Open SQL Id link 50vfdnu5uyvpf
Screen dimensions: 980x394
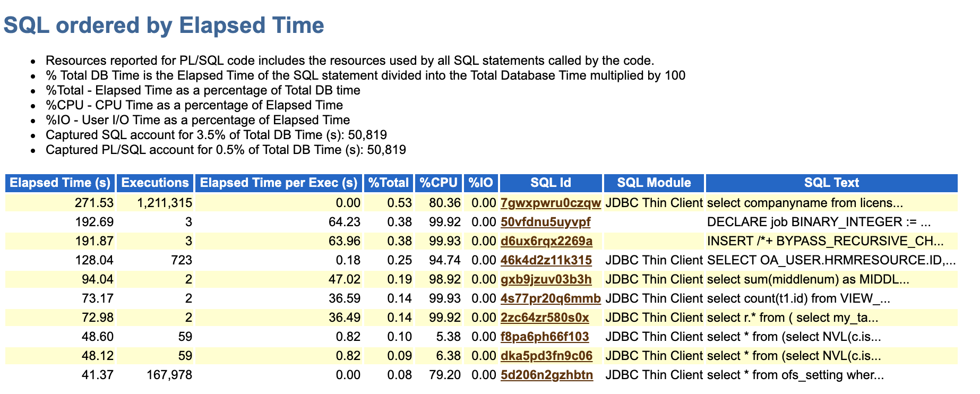(x=545, y=222)
